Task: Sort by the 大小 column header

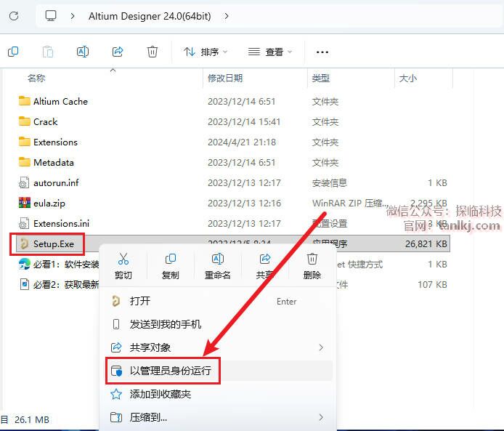Action: click(407, 78)
